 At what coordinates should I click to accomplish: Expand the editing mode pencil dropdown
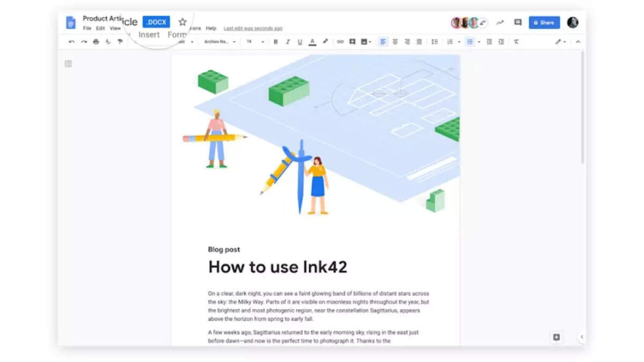560,41
